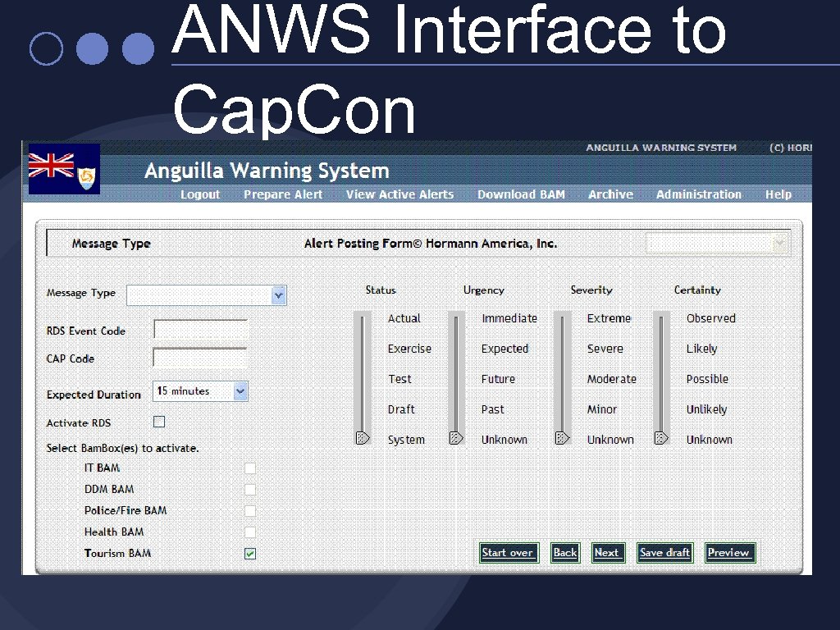This screenshot has height=630, width=840.
Task: Select the System status label
Action: 406,440
